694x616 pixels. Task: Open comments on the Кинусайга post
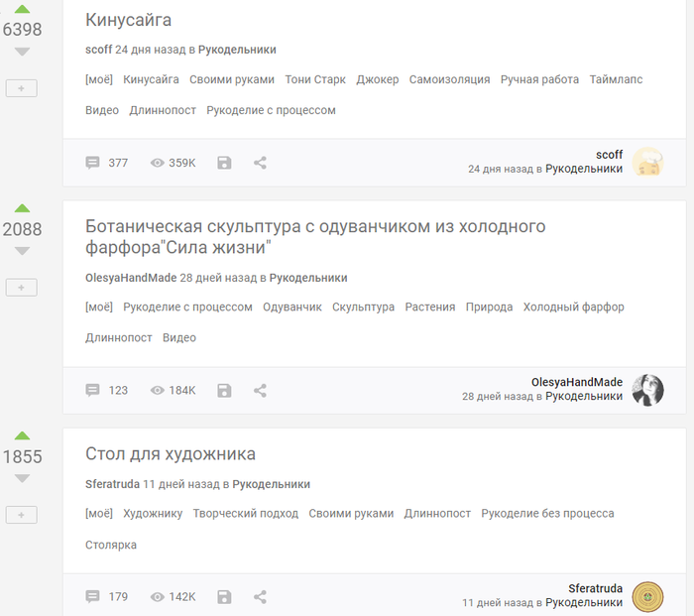click(107, 163)
